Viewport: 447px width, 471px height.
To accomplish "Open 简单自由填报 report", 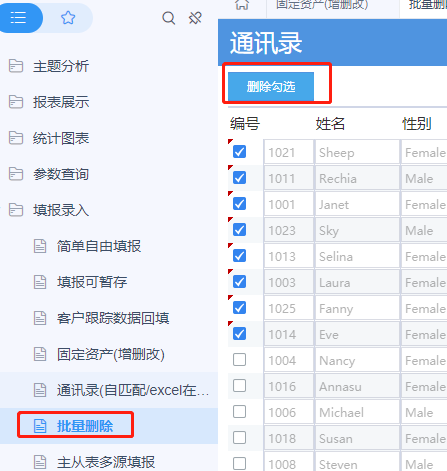I will 99,246.
